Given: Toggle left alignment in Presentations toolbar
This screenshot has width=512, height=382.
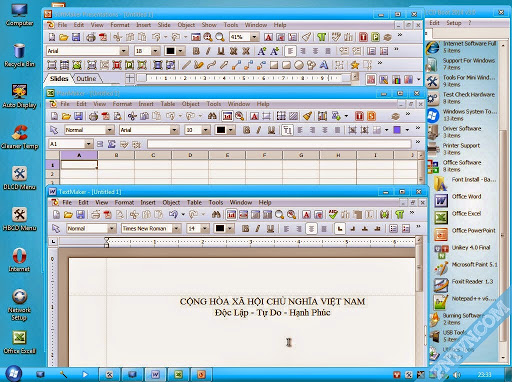Looking at the screenshot, I should pyautogui.click(x=290, y=51).
